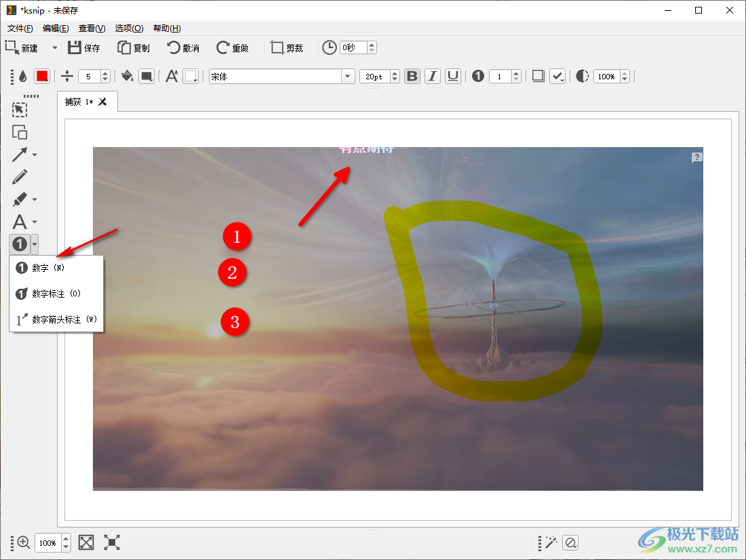Click the actual size icon in bottom bar
746x560 pixels.
[x=112, y=542]
